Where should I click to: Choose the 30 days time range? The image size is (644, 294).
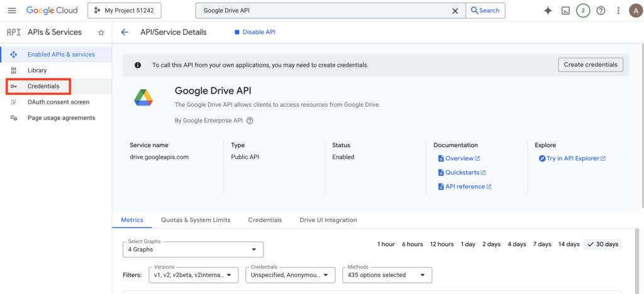602,244
